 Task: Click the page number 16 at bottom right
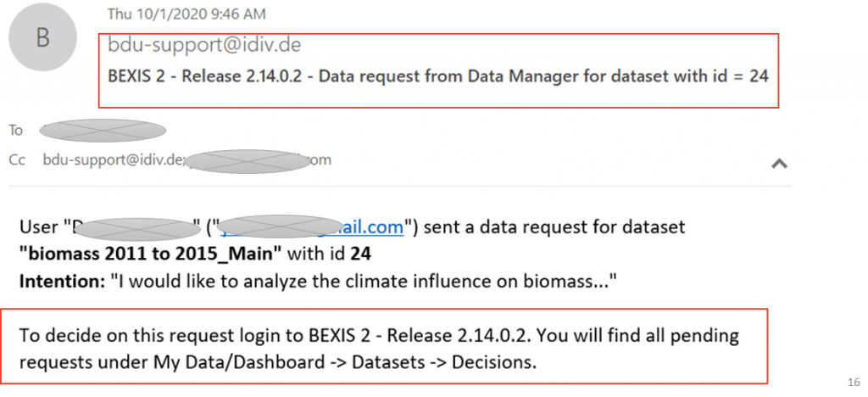[853, 382]
